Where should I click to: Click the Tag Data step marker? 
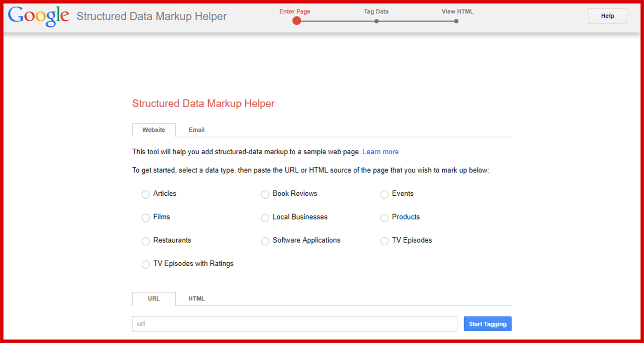point(376,21)
